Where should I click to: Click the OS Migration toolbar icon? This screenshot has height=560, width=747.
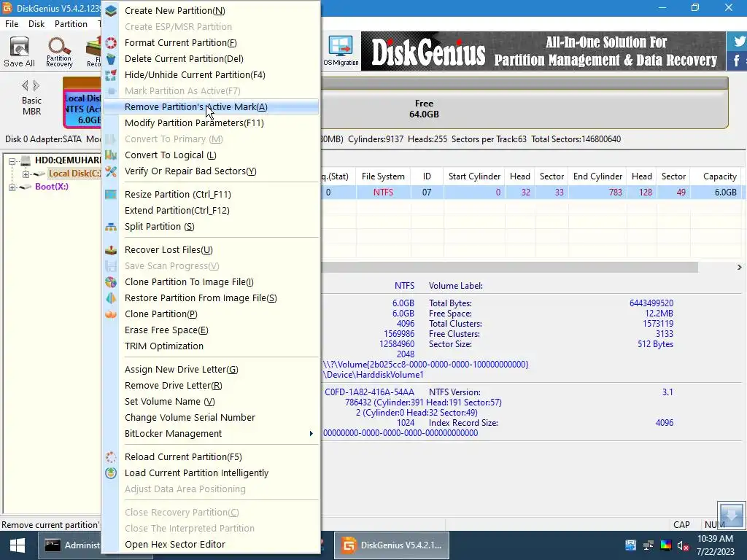point(341,52)
